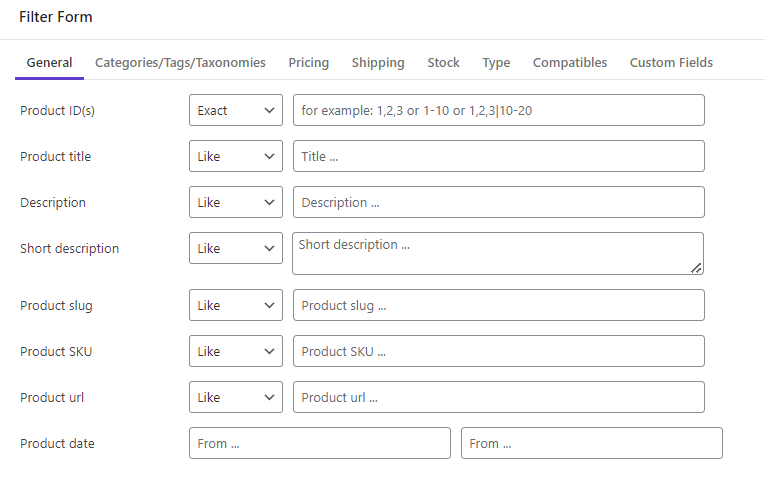Screen dimensions: 765x493
Task: Open the Type tab
Action: [x=496, y=63]
